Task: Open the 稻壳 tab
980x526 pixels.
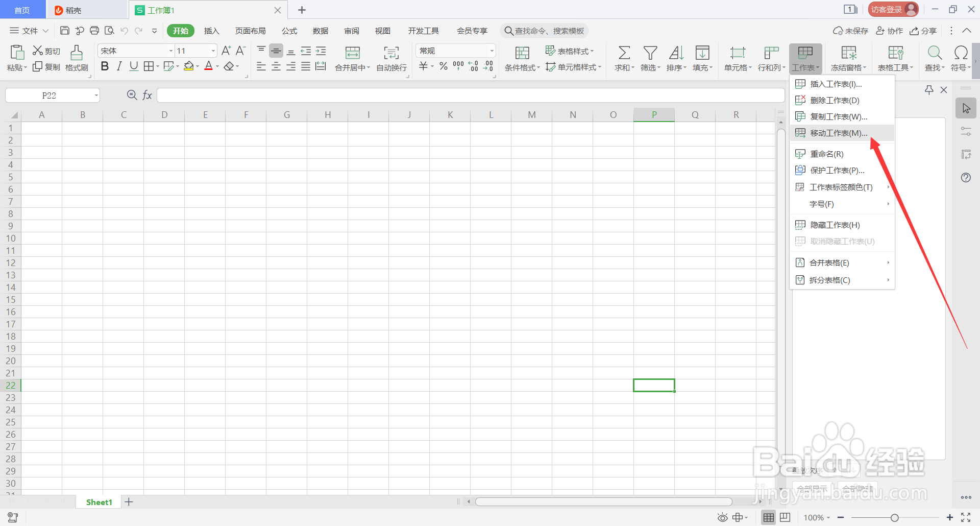Action: click(x=87, y=10)
